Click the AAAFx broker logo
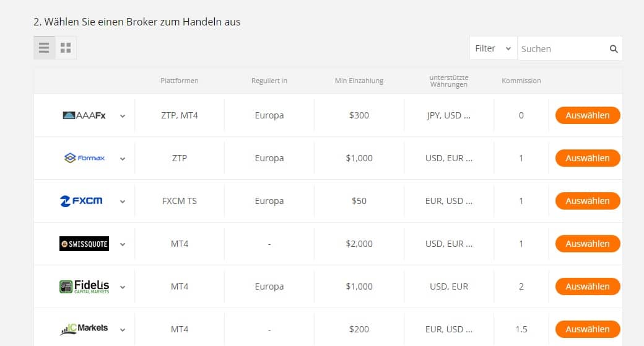The image size is (644, 346). (x=84, y=115)
